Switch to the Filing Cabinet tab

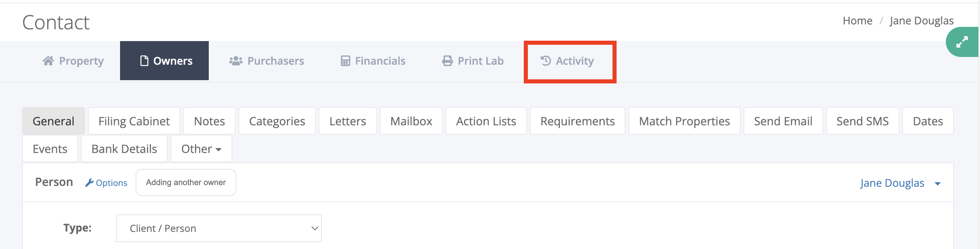coord(134,121)
